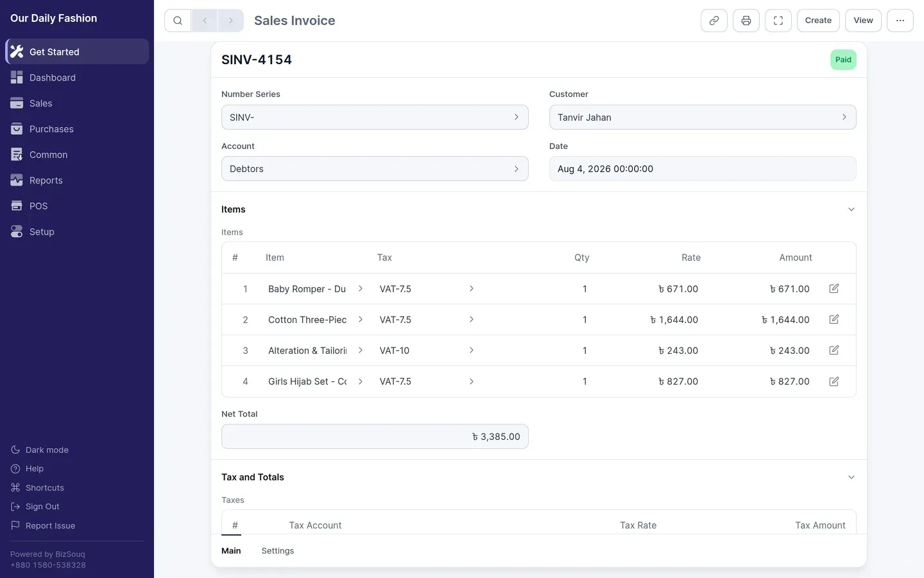Switch to the Main tab
Image resolution: width=924 pixels, height=578 pixels.
point(231,551)
